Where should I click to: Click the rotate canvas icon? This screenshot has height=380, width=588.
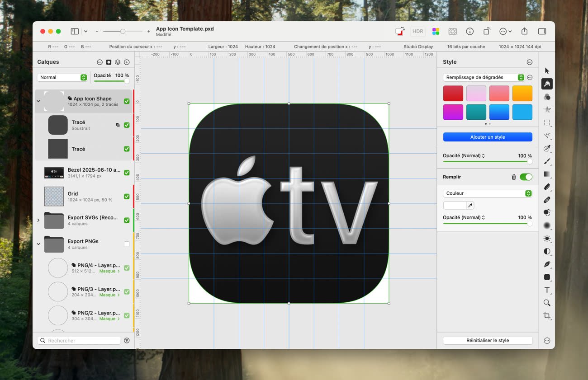point(487,31)
